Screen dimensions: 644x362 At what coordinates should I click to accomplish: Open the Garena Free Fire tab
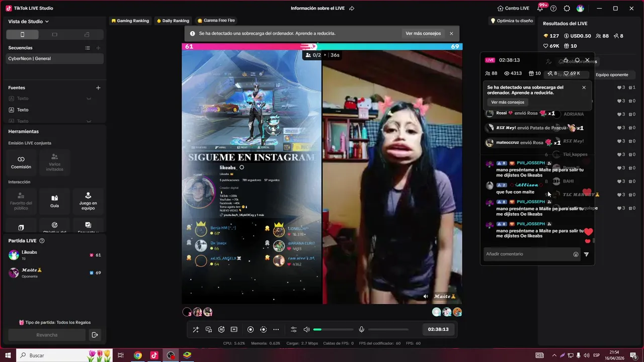pos(216,21)
